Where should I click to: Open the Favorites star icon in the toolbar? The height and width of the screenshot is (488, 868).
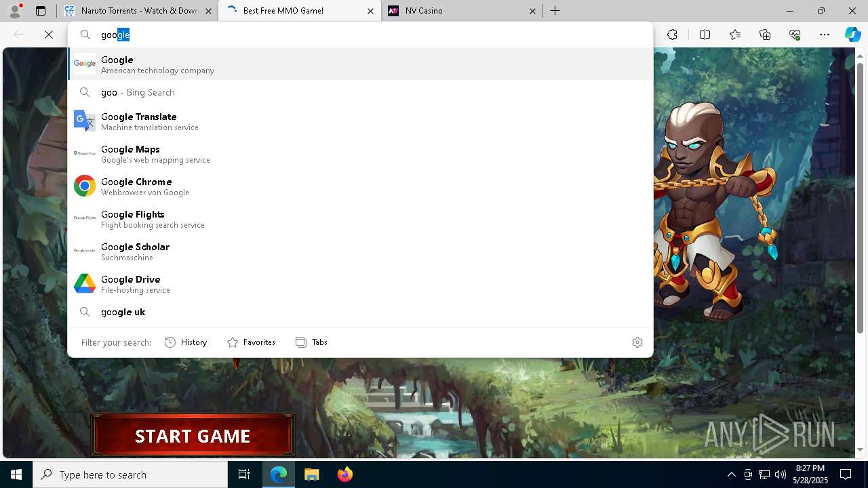735,35
